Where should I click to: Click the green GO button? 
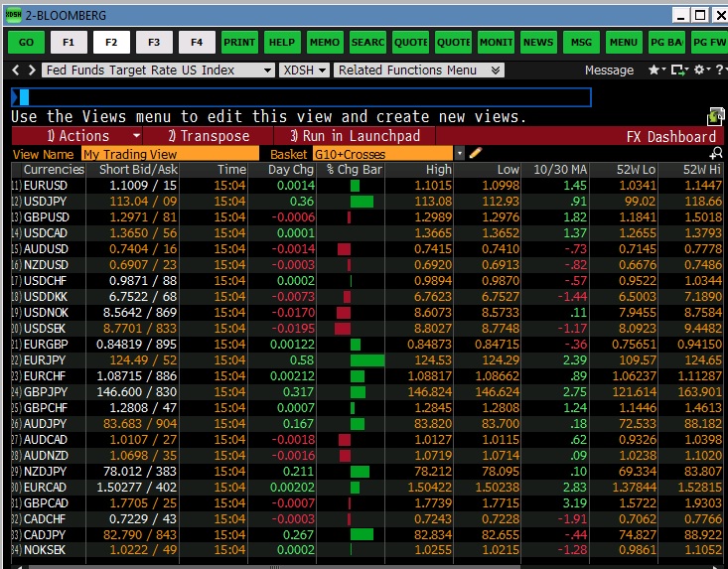26,43
